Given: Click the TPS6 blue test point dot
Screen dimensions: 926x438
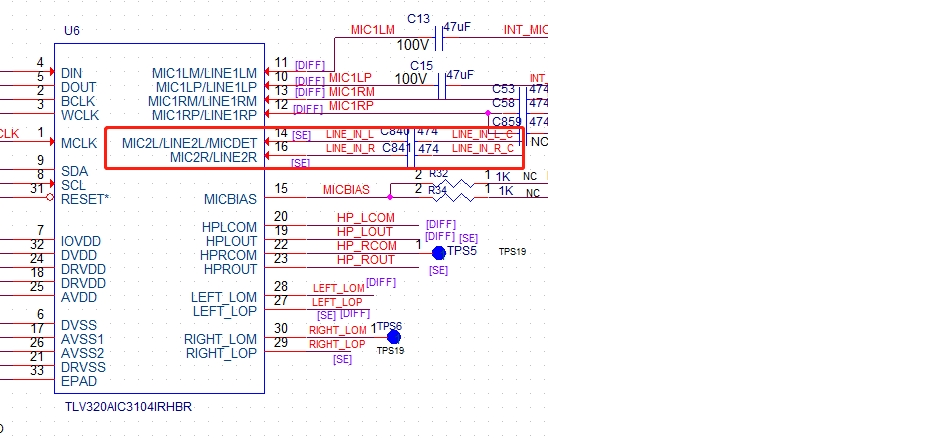Looking at the screenshot, I should pos(394,337).
